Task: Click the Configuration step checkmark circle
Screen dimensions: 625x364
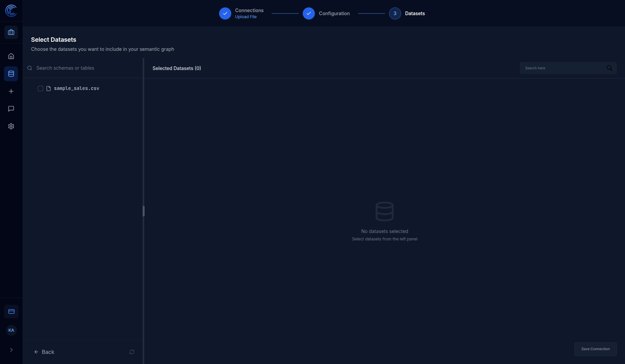Action: click(x=309, y=13)
